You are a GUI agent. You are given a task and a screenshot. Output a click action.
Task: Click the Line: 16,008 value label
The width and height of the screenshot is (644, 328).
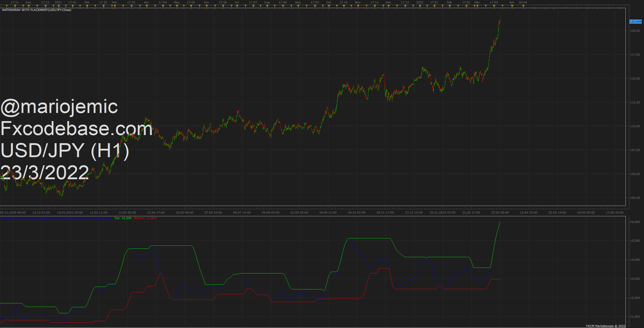[103, 218]
